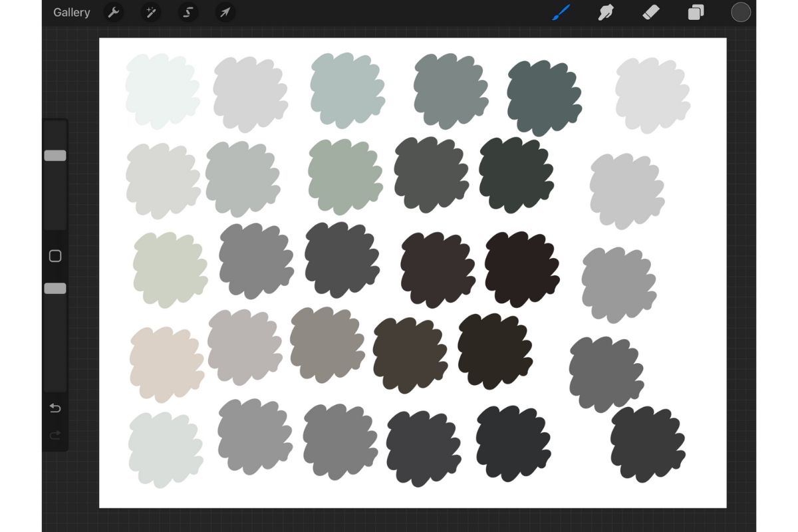This screenshot has width=798, height=532.
Task: Open the Transform arrow tool
Action: click(225, 12)
